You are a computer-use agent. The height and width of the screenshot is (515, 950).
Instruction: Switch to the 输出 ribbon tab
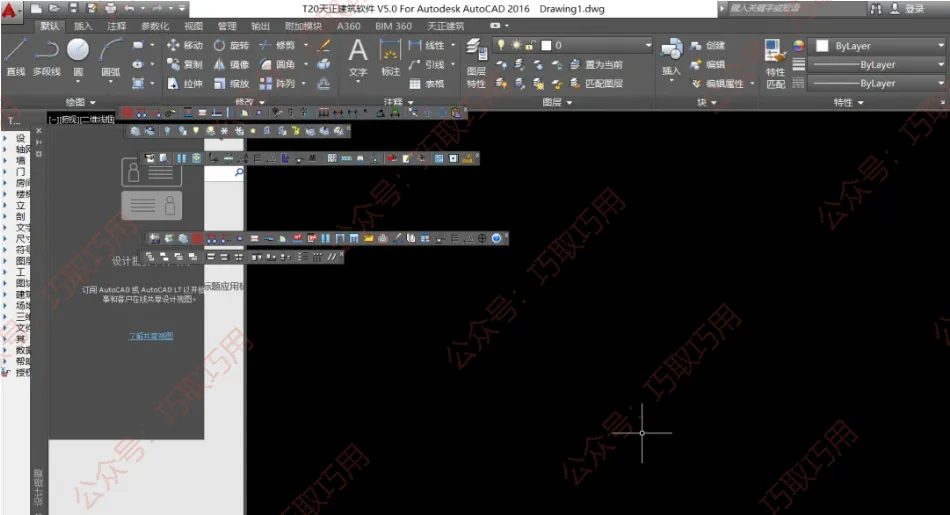pos(261,25)
